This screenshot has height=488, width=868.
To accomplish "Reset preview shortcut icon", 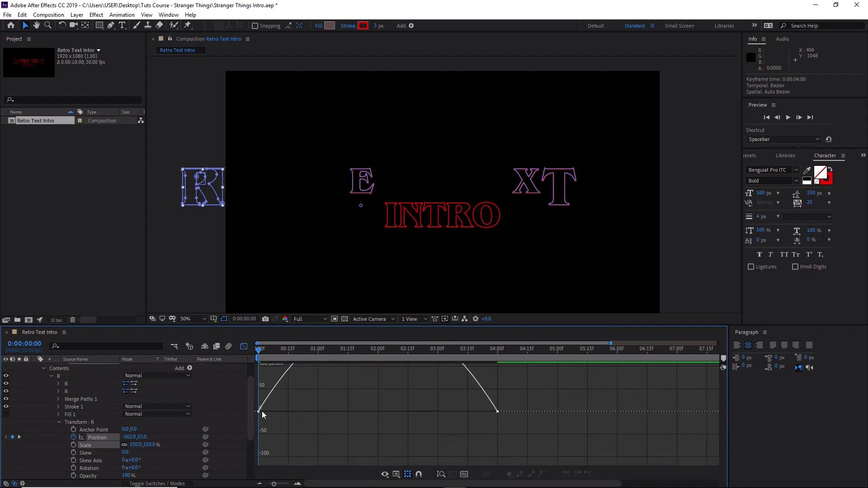I will 829,139.
